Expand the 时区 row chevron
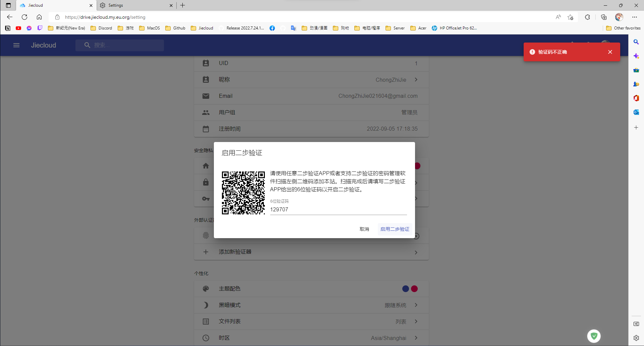The height and width of the screenshot is (346, 644). pos(416,338)
